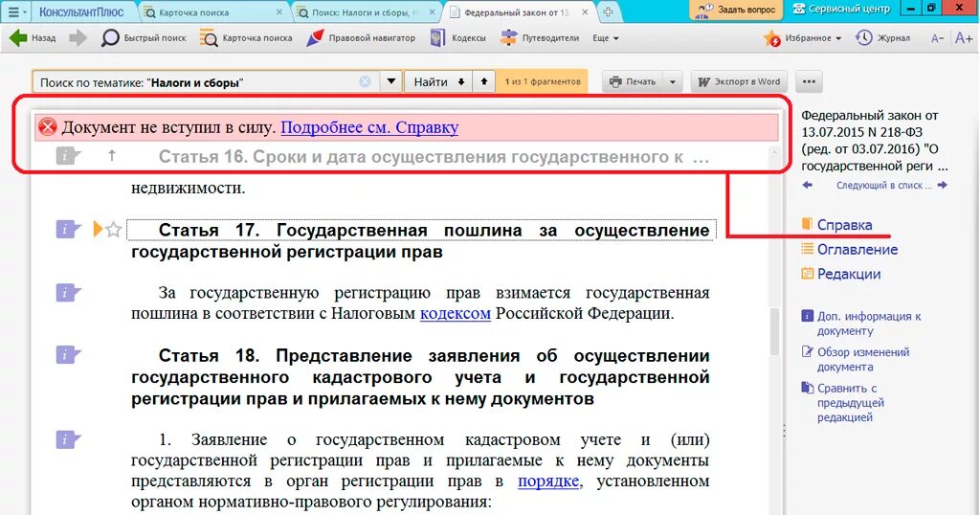Viewport: 980px width, 515px height.
Task: Switch to the Поиск: Налоги и сборы tab
Action: pyautogui.click(x=366, y=11)
